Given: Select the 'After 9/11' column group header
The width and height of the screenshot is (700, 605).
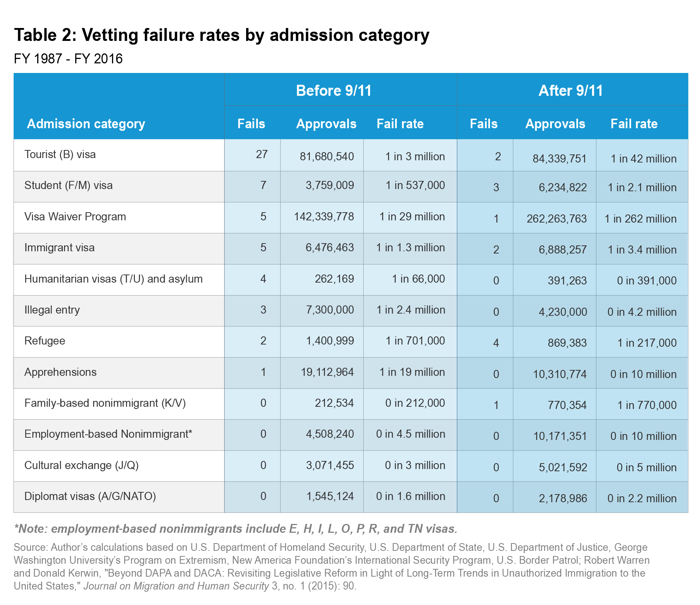Looking at the screenshot, I should point(571,91).
